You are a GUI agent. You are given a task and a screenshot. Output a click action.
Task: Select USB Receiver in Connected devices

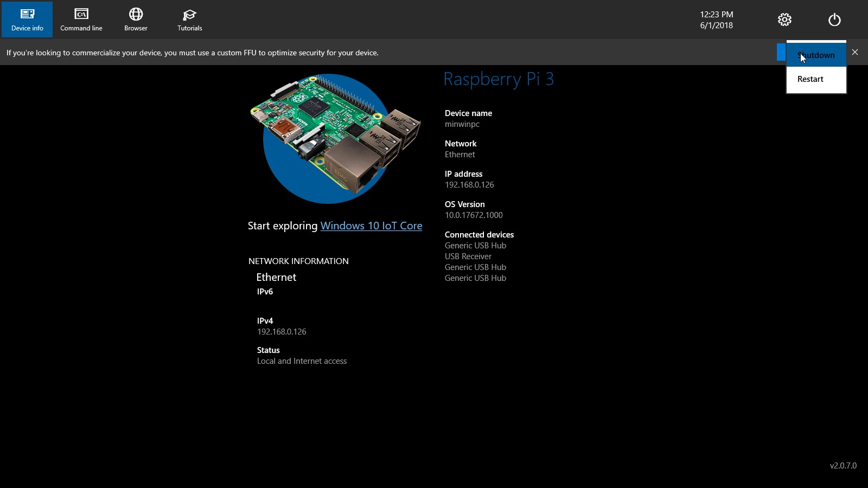[x=468, y=256]
